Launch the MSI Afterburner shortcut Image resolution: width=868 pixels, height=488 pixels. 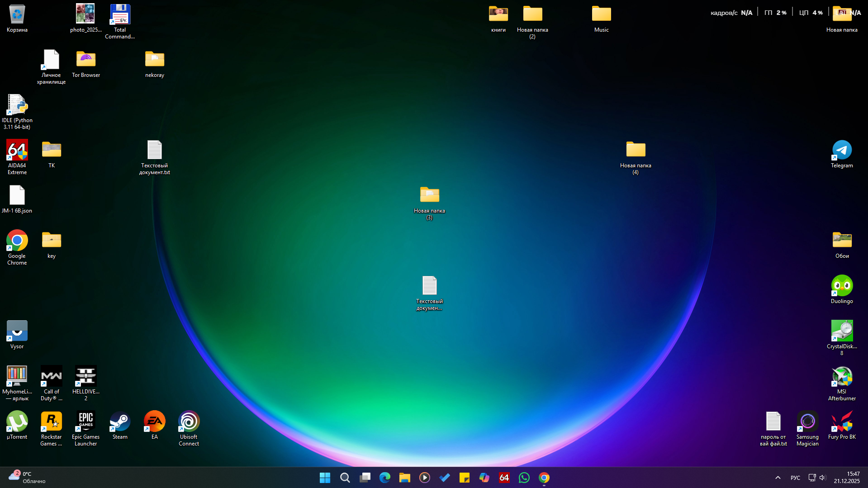(x=842, y=384)
